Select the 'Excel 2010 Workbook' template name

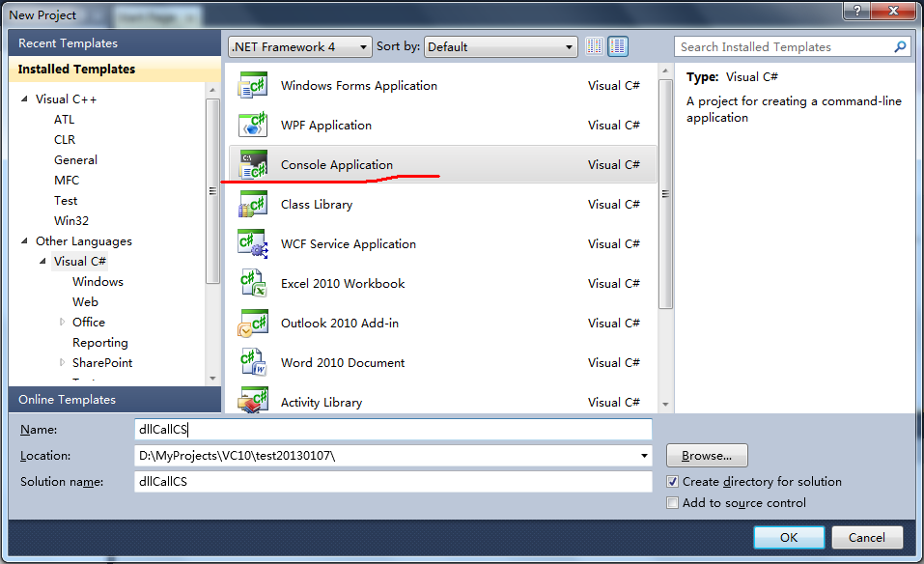343,284
